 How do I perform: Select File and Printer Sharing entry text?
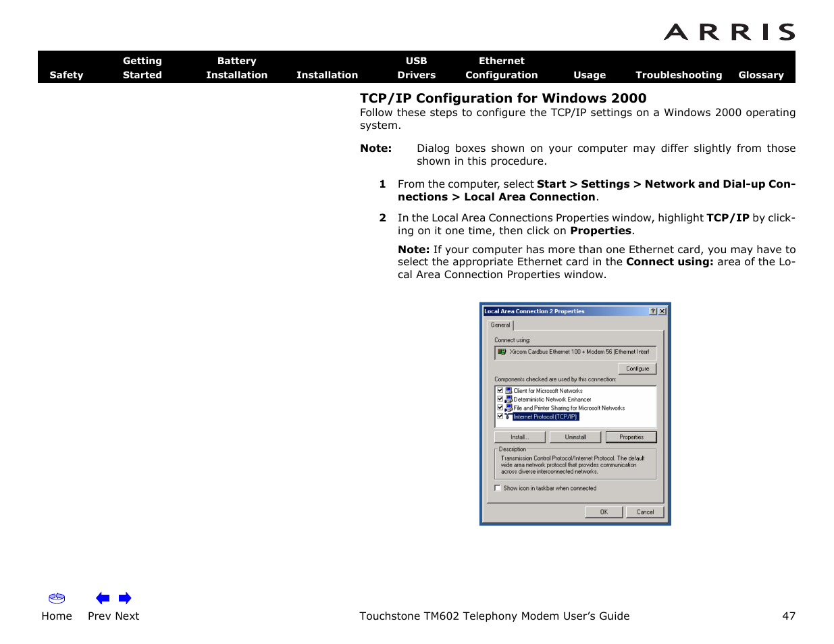click(x=569, y=408)
